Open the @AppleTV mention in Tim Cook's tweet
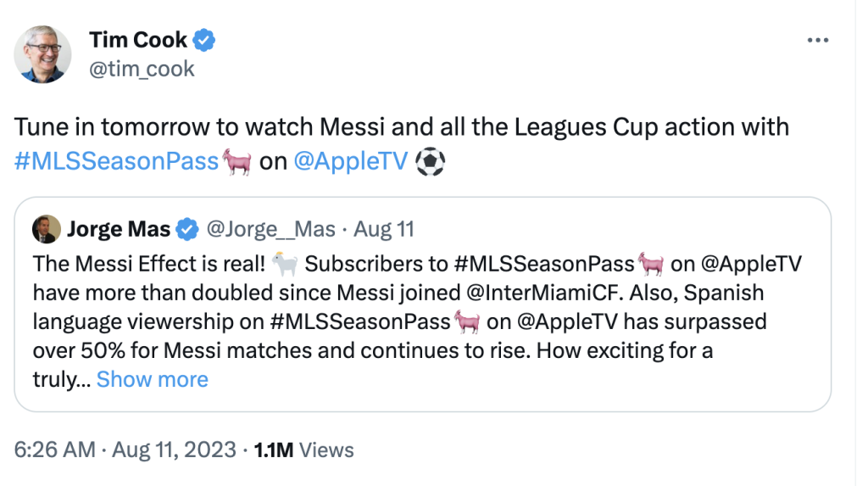868x486 pixels. point(350,160)
